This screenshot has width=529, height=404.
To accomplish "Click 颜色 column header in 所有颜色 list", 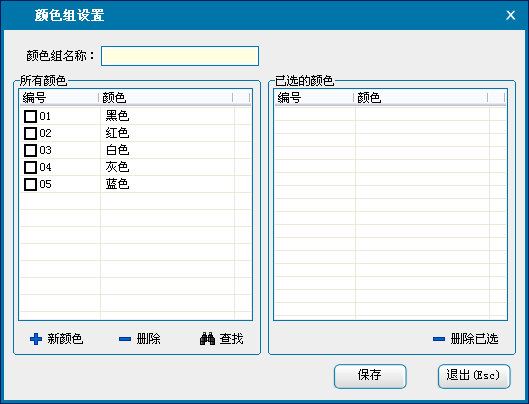I will 166,98.
